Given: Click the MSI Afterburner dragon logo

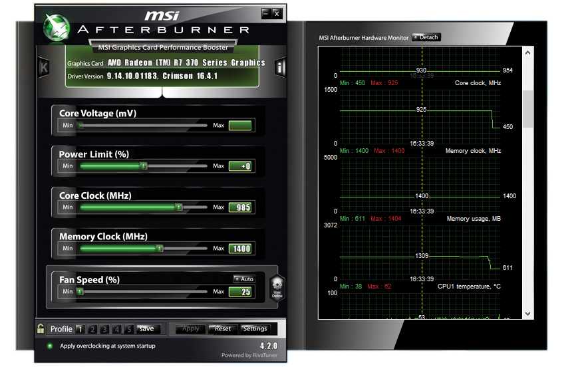Looking at the screenshot, I should (x=57, y=28).
